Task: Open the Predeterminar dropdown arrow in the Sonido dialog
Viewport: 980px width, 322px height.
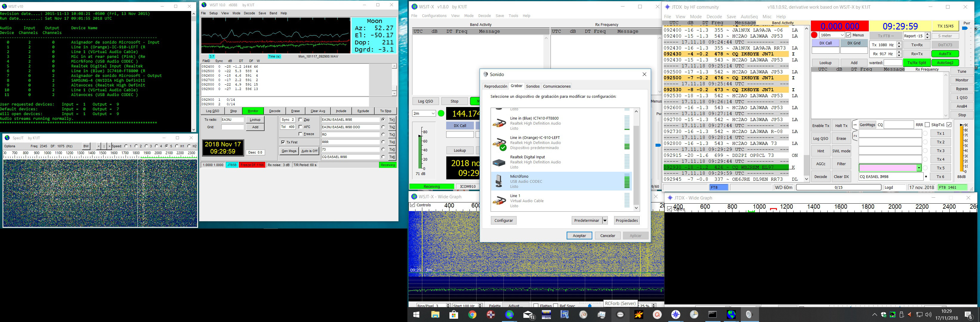Action: click(x=605, y=221)
